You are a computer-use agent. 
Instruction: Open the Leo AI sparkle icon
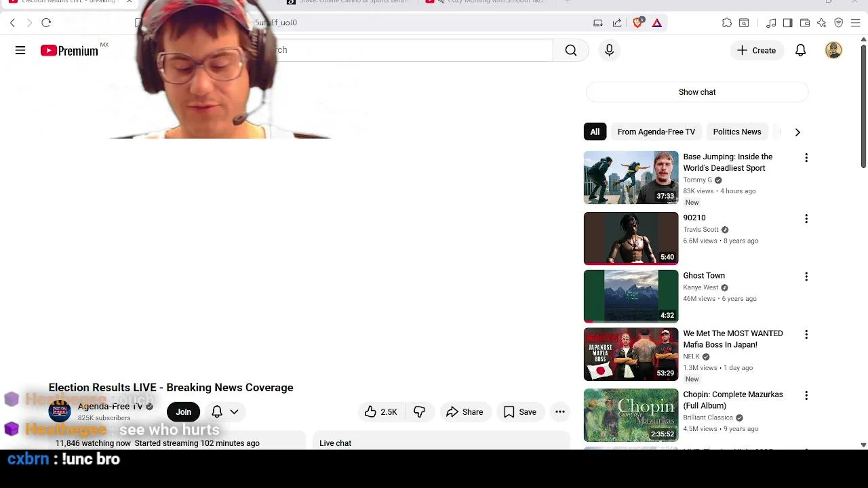822,23
